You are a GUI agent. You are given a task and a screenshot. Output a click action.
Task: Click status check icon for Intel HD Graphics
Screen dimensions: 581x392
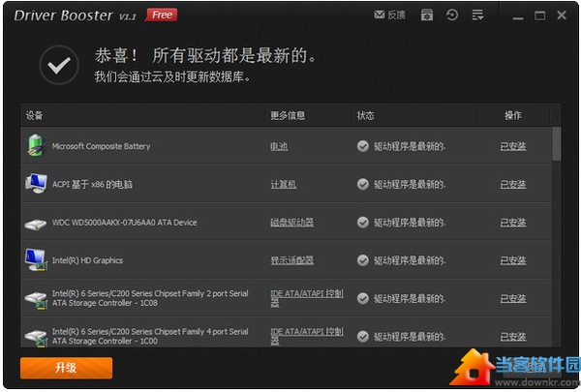tap(363, 260)
